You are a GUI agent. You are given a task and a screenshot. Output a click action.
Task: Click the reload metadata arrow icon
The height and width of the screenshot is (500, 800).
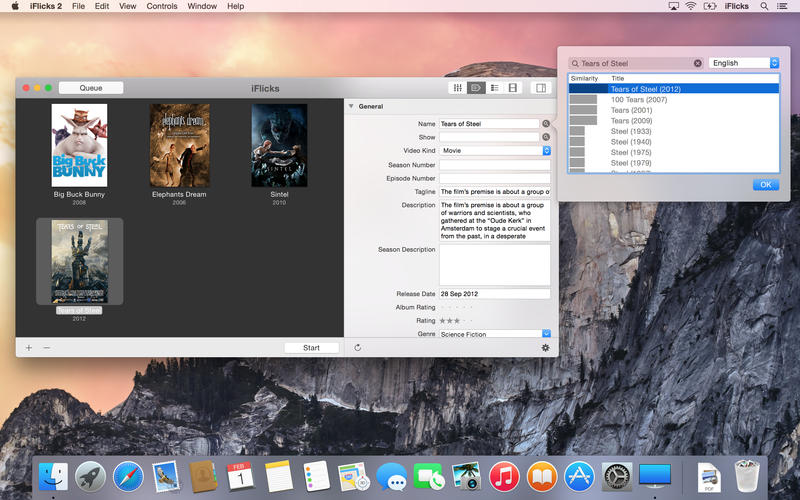click(x=357, y=348)
